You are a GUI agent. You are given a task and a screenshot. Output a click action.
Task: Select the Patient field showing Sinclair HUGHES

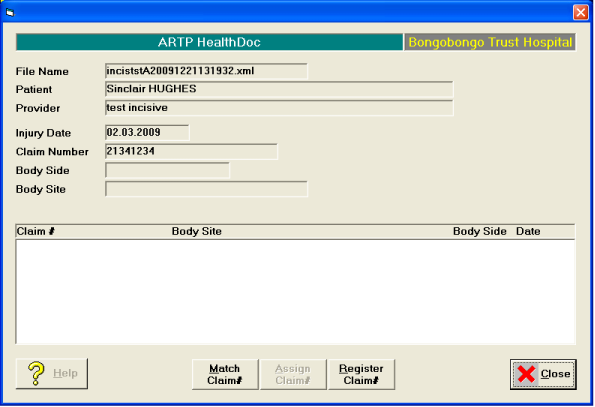(279, 89)
